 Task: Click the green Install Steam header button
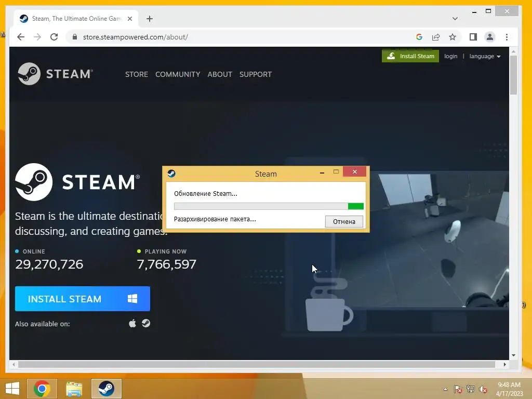click(x=410, y=56)
